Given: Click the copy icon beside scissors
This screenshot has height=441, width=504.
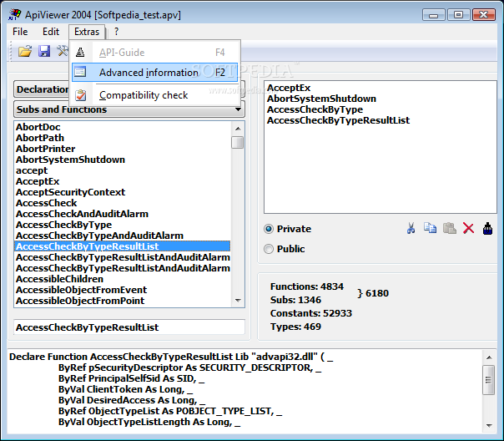Looking at the screenshot, I should click(430, 228).
